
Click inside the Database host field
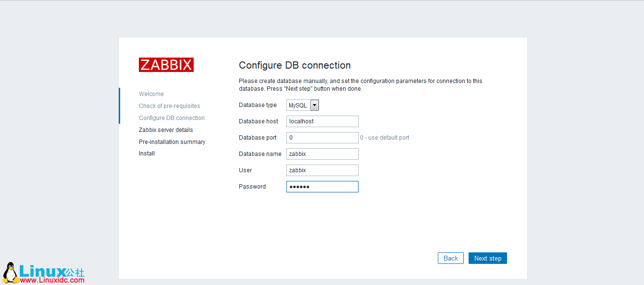(x=322, y=121)
